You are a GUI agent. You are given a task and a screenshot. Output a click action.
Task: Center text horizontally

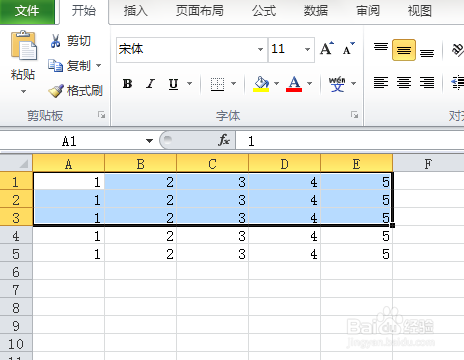(404, 82)
